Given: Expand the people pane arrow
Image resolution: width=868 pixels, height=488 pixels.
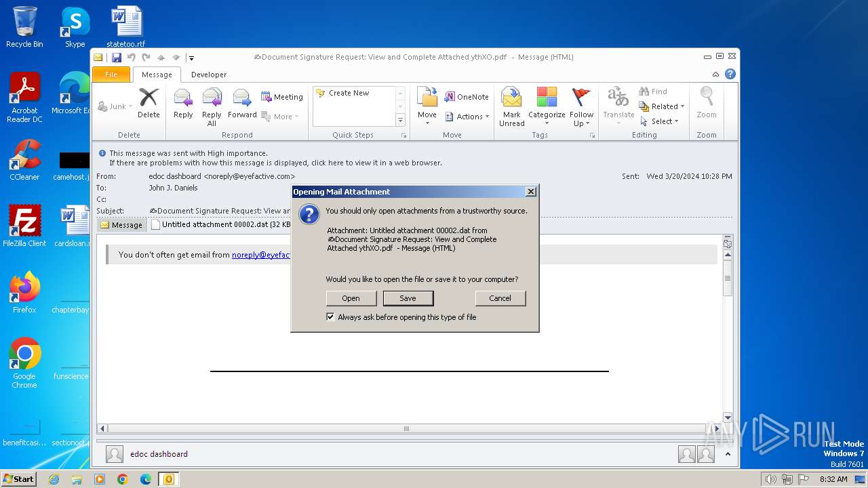Looking at the screenshot, I should tap(728, 454).
